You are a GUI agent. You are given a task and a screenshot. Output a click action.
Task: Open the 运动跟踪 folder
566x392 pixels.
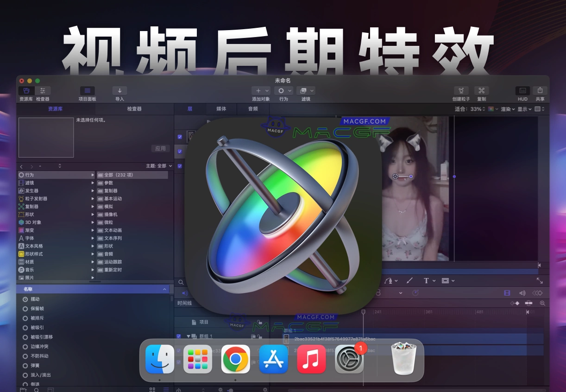(132, 262)
